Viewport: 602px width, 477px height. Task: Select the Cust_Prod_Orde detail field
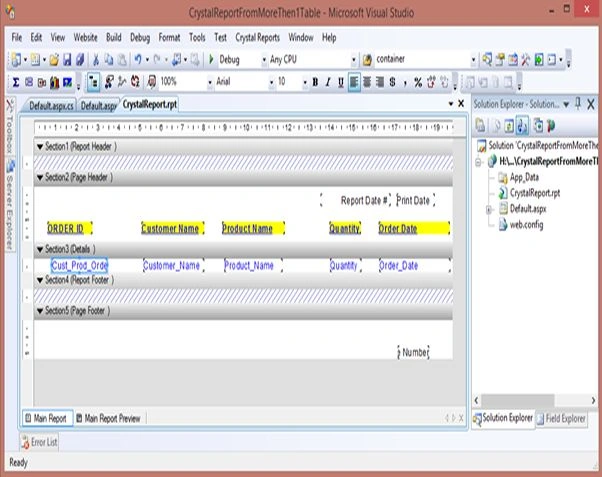pos(79,265)
